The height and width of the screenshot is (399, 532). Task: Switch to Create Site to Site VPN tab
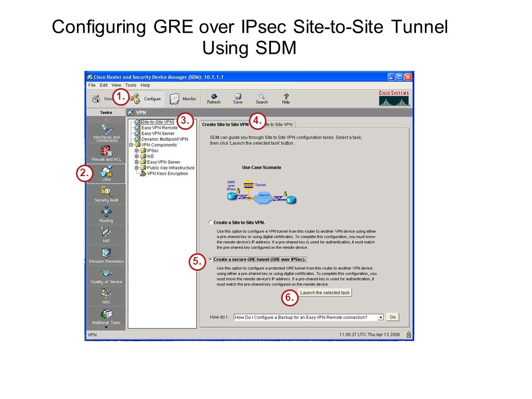click(225, 125)
